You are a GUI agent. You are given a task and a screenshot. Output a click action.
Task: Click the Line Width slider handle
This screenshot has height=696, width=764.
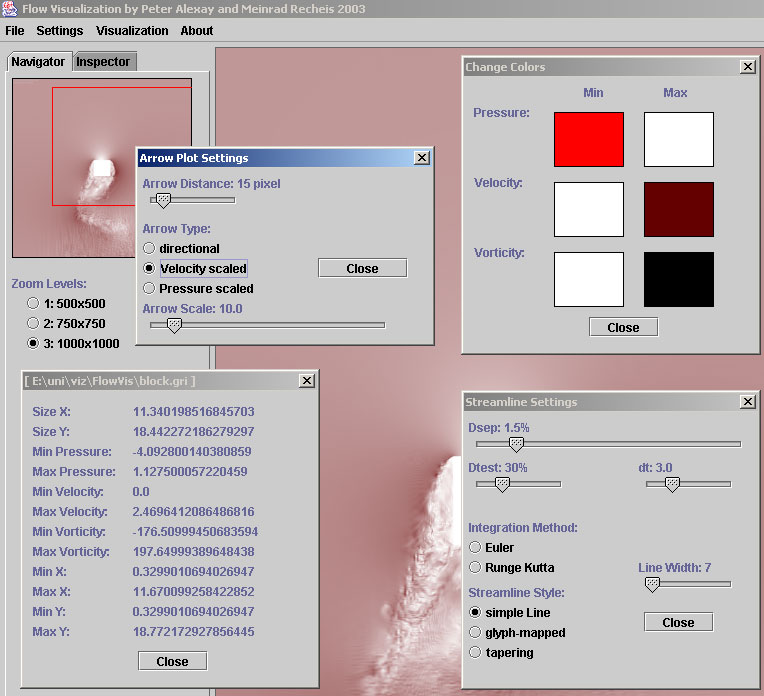click(652, 584)
